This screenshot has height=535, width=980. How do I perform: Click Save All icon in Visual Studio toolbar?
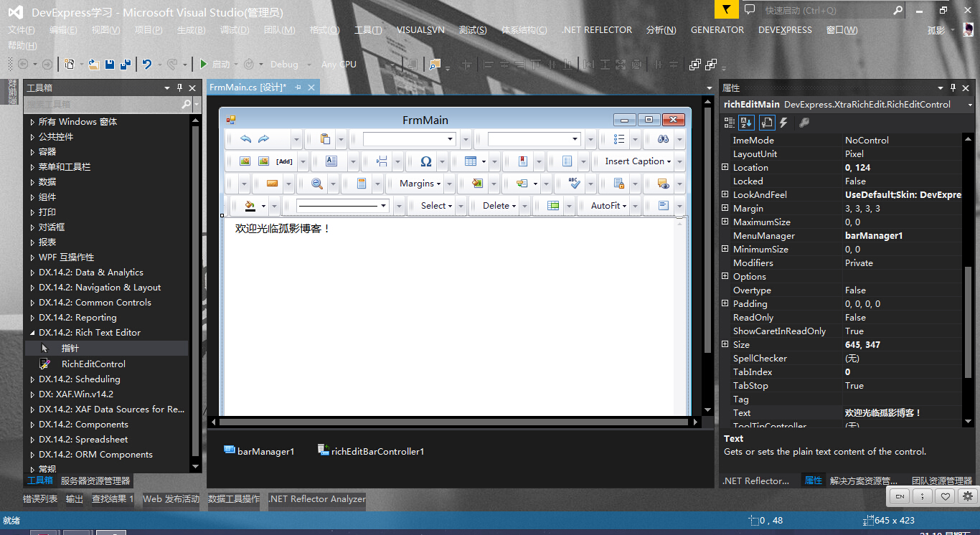coord(126,64)
